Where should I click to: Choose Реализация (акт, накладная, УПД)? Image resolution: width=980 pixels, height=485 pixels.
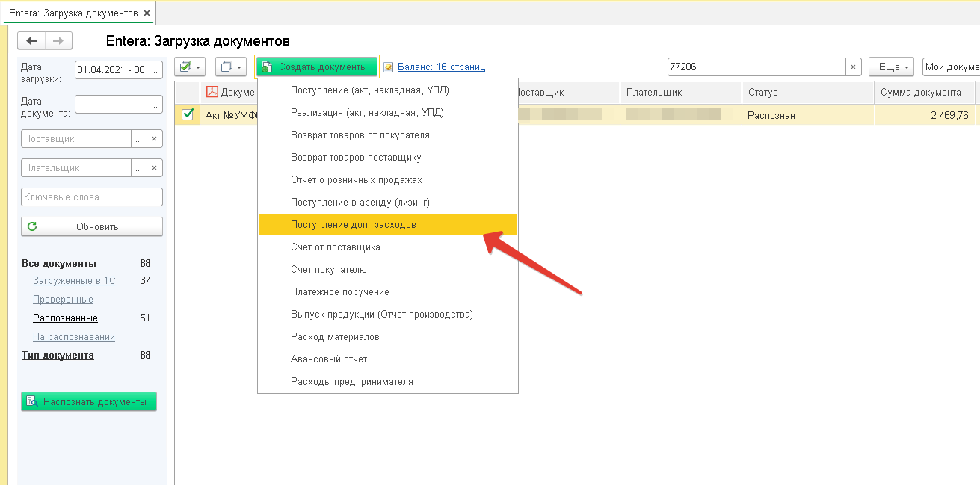point(388,113)
